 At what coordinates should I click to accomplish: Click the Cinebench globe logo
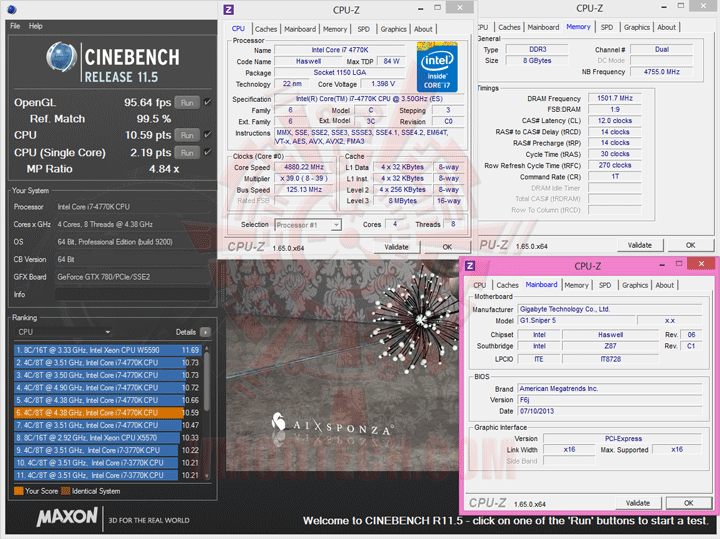point(61,57)
